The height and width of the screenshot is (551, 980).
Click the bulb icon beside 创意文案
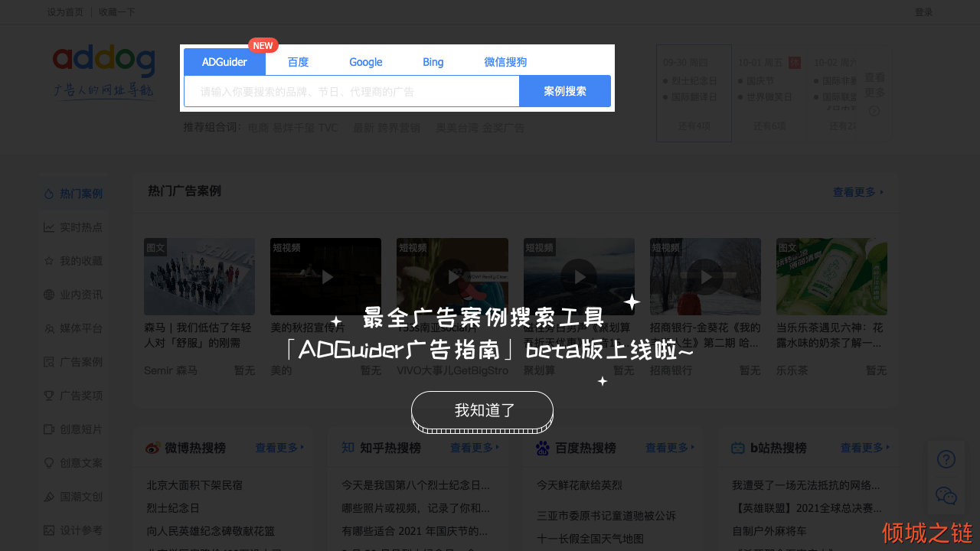click(x=49, y=463)
